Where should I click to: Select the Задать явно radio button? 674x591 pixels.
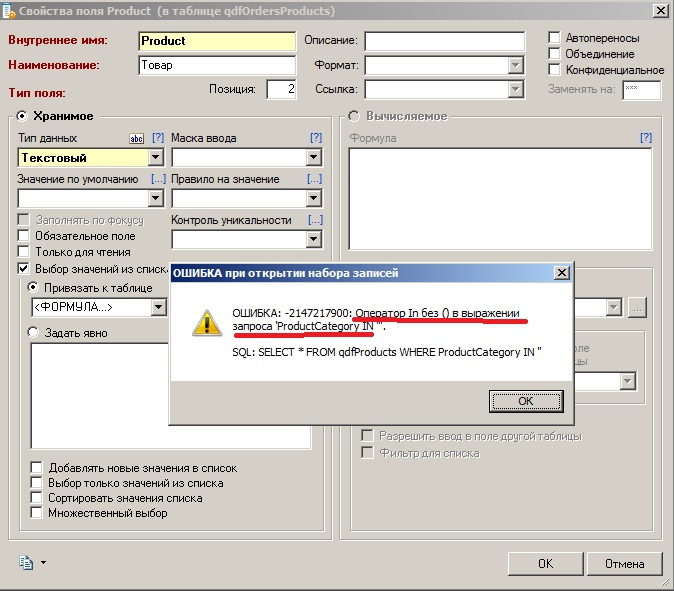33,333
